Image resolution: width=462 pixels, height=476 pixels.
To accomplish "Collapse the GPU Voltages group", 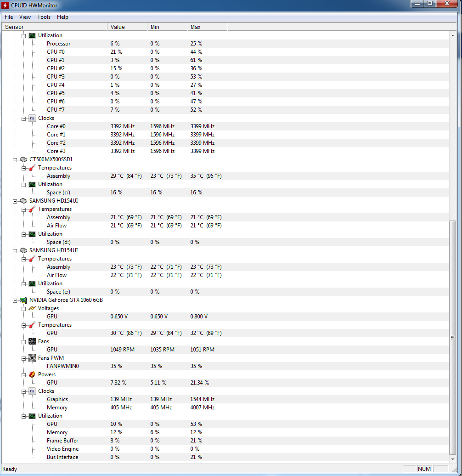I will pos(24,309).
